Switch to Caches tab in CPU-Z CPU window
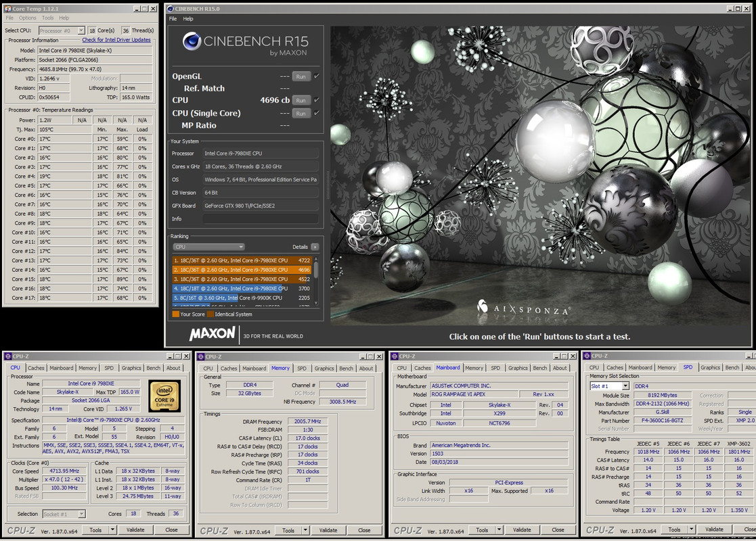 36,368
